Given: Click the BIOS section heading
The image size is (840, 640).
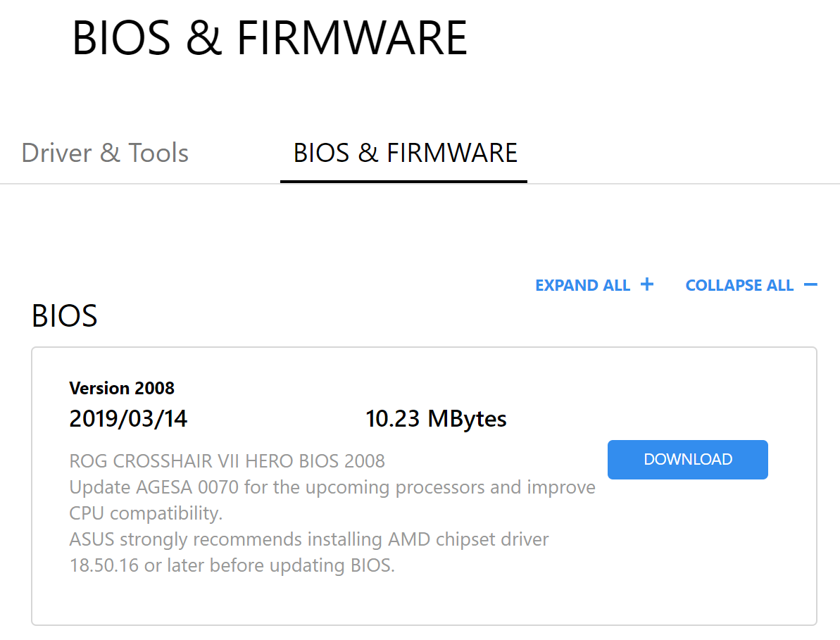Looking at the screenshot, I should click(x=64, y=316).
